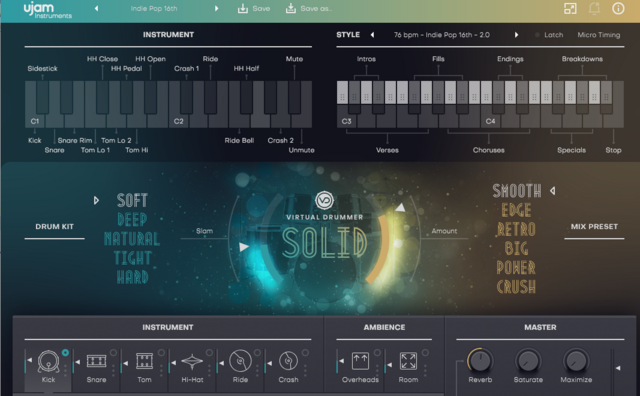The height and width of the screenshot is (396, 640).
Task: Select the Ride cymbal channel icon
Action: 240,361
